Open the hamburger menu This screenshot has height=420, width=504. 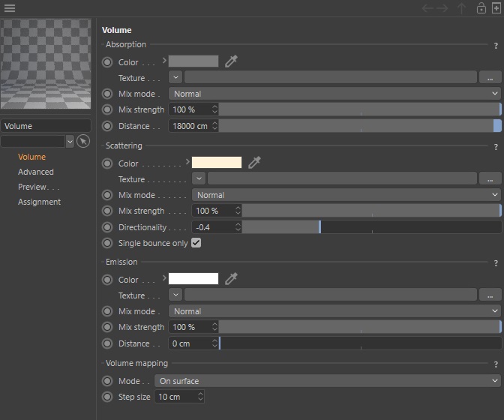click(10, 8)
